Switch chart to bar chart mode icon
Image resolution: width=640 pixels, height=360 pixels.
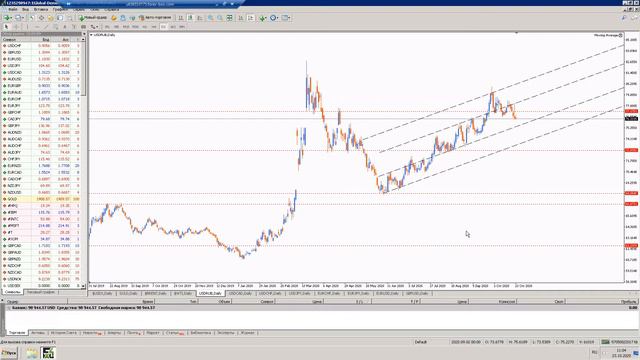pyautogui.click(x=180, y=18)
